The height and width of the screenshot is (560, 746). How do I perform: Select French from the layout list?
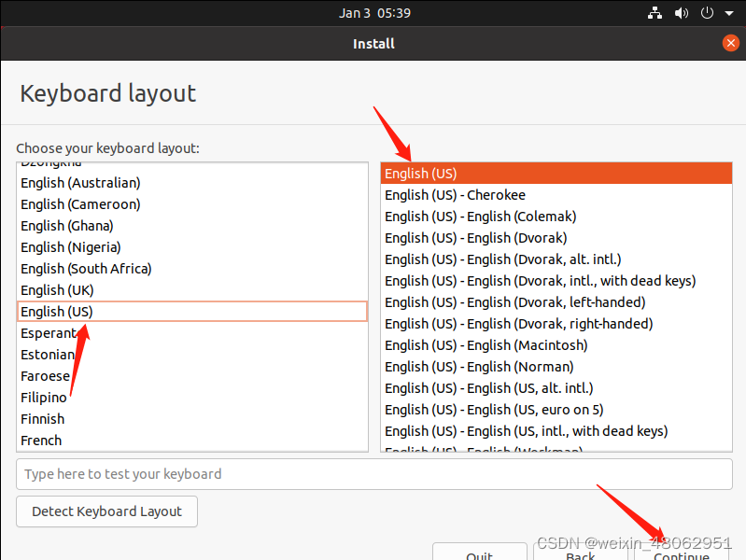point(41,441)
